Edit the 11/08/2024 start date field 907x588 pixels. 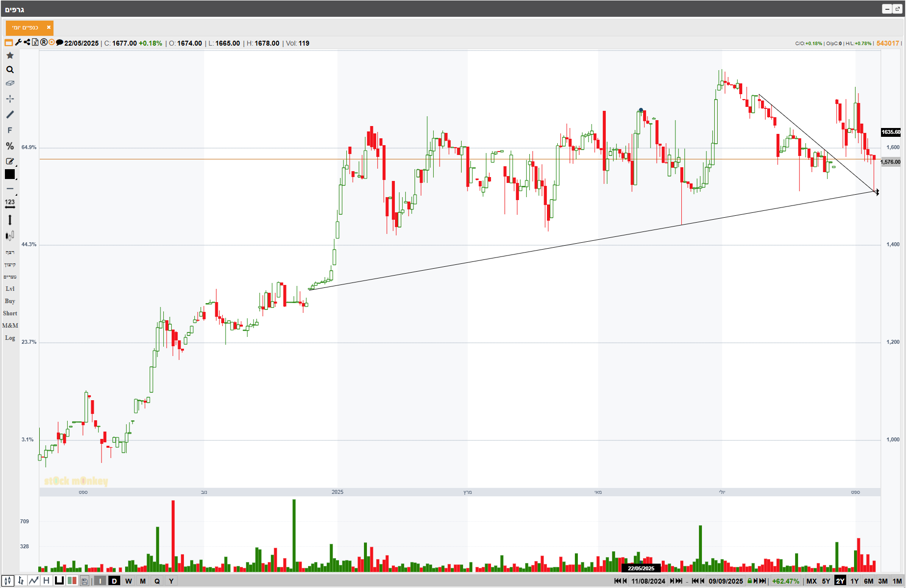(648, 581)
